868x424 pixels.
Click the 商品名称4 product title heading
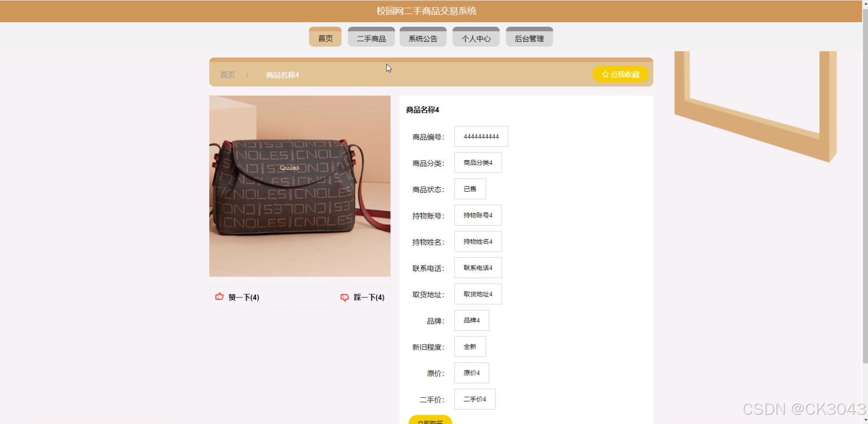point(423,110)
